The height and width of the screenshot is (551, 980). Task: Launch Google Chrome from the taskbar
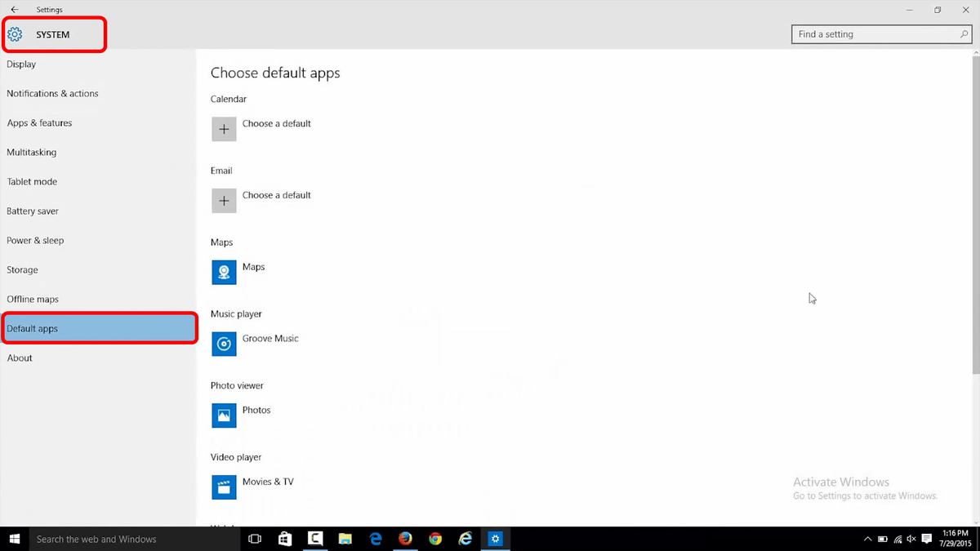click(x=435, y=539)
